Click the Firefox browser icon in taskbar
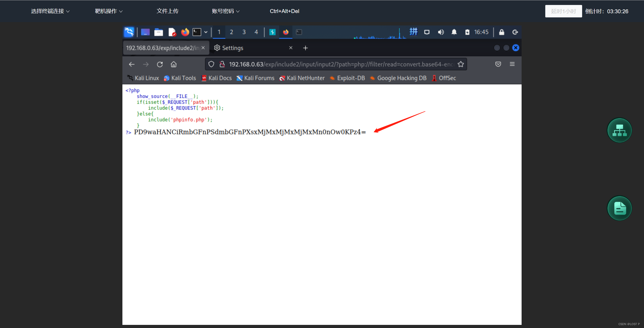 185,32
